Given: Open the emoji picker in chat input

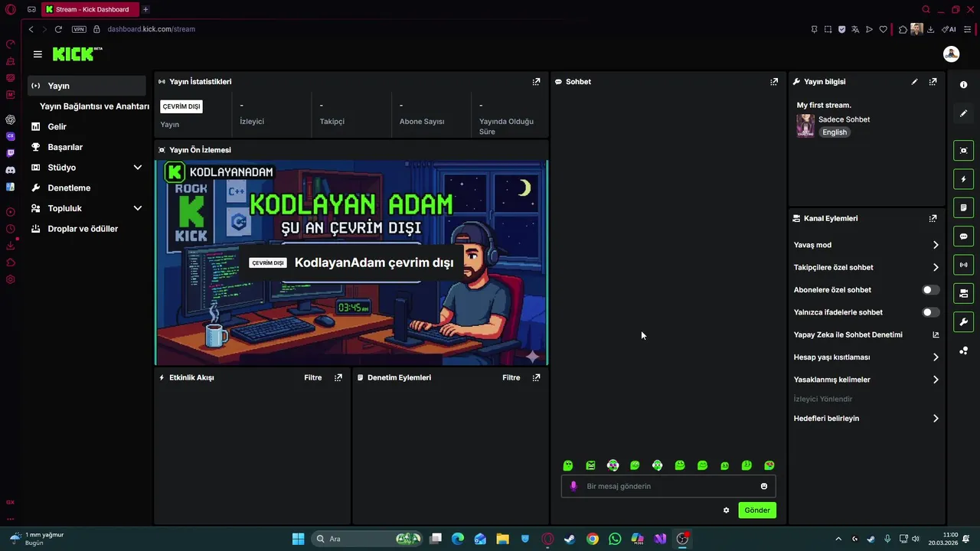Looking at the screenshot, I should point(763,486).
